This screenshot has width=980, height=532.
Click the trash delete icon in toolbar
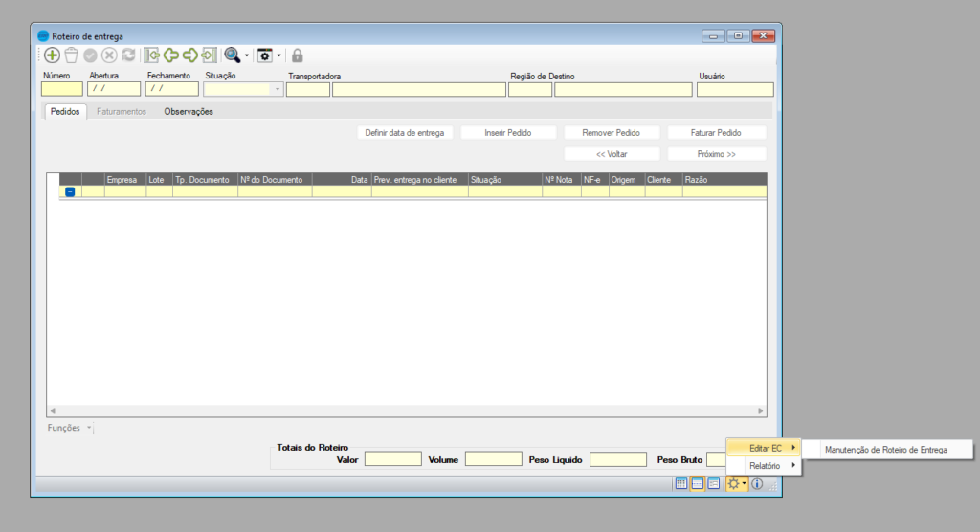click(71, 55)
